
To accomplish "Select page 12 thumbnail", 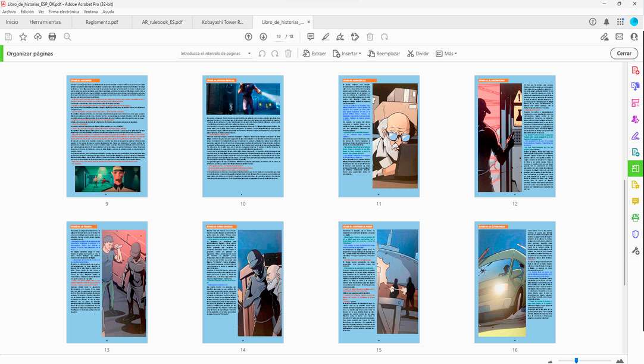I will click(515, 136).
